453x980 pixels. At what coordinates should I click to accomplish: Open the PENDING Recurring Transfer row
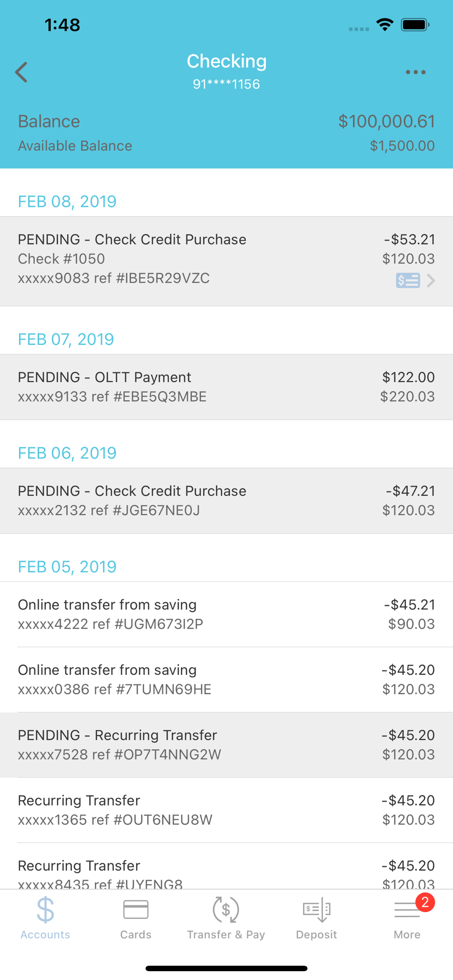click(226, 744)
